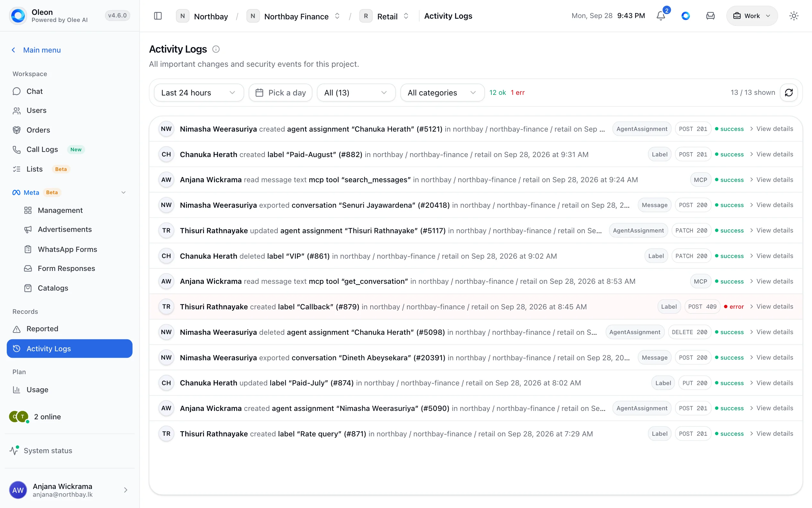The width and height of the screenshot is (812, 508).
Task: Collapse the Meta section chevron
Action: tap(123, 193)
